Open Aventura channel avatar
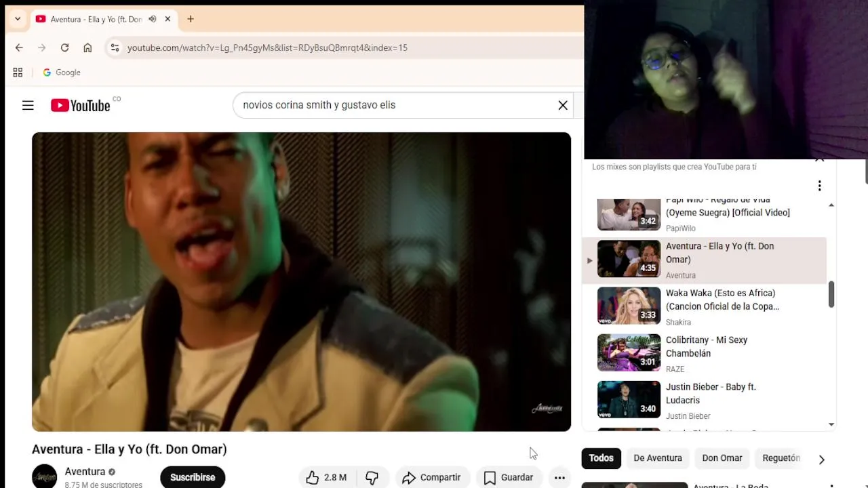Viewport: 868px width, 488px height. pyautogui.click(x=44, y=476)
